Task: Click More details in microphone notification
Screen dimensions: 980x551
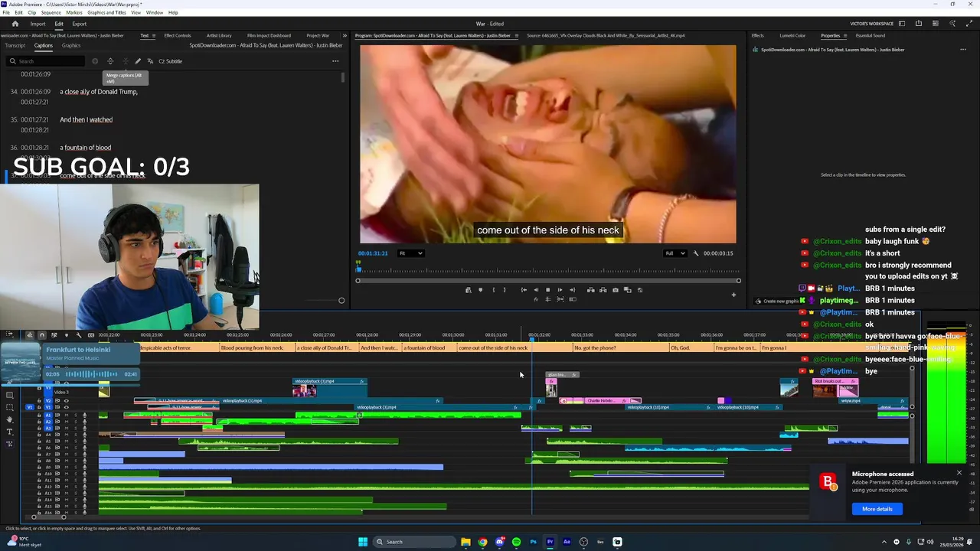Action: pos(877,509)
